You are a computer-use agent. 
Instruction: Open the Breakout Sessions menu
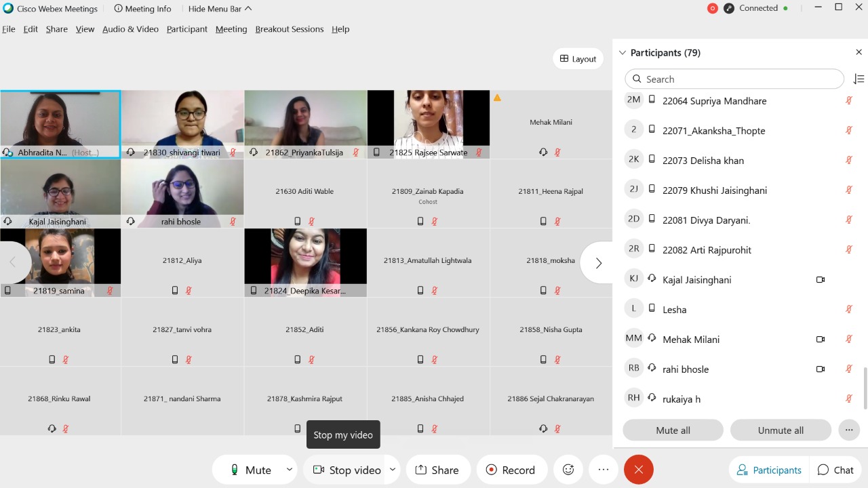click(x=289, y=29)
